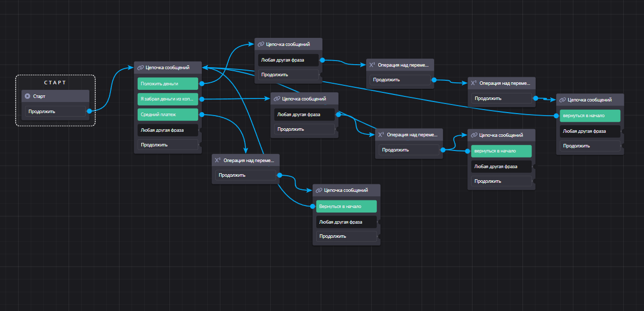Click variable icon on node below Средний платеж
This screenshot has width=644, height=311.
(217, 160)
